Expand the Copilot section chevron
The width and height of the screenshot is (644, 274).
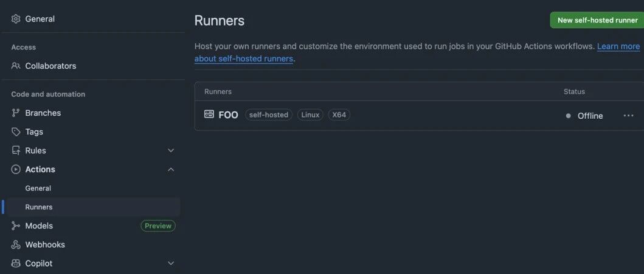click(x=171, y=263)
